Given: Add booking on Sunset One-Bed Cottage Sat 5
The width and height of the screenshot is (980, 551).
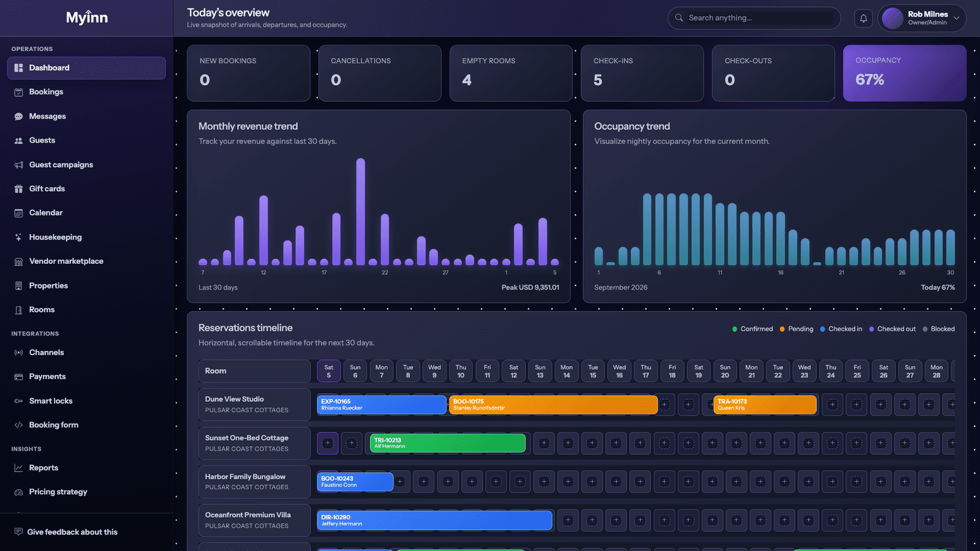Looking at the screenshot, I should coord(328,443).
